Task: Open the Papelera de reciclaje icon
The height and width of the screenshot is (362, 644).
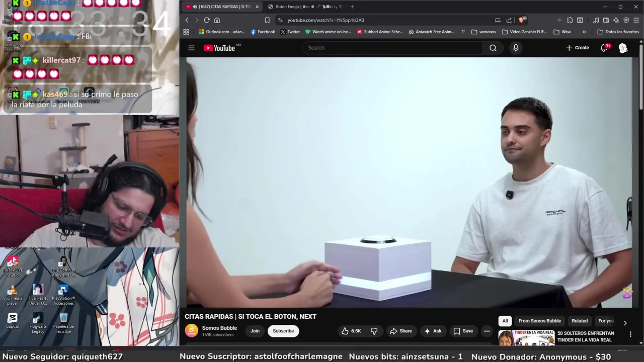Action: [63, 323]
